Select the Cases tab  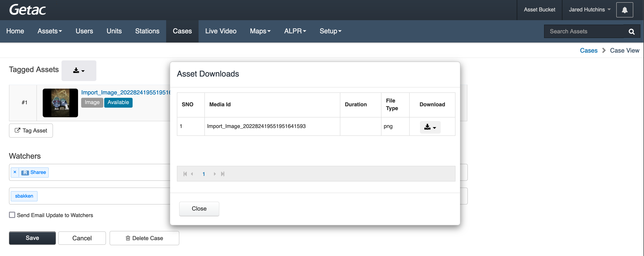pyautogui.click(x=182, y=31)
